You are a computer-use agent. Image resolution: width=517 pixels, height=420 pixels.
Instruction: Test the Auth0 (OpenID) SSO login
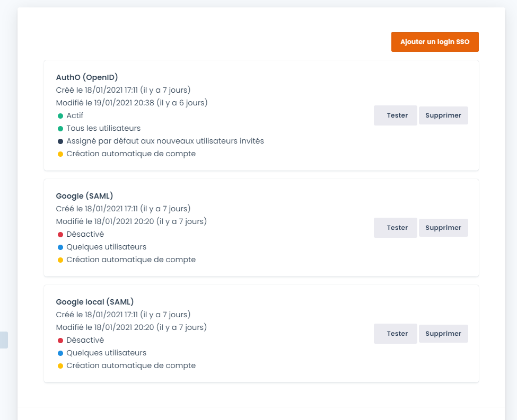coord(396,115)
